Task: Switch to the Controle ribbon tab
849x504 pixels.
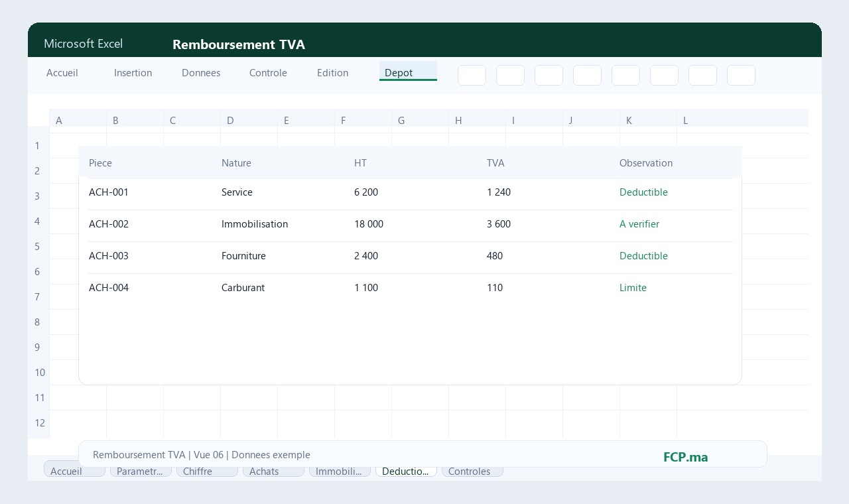Action: pyautogui.click(x=268, y=73)
